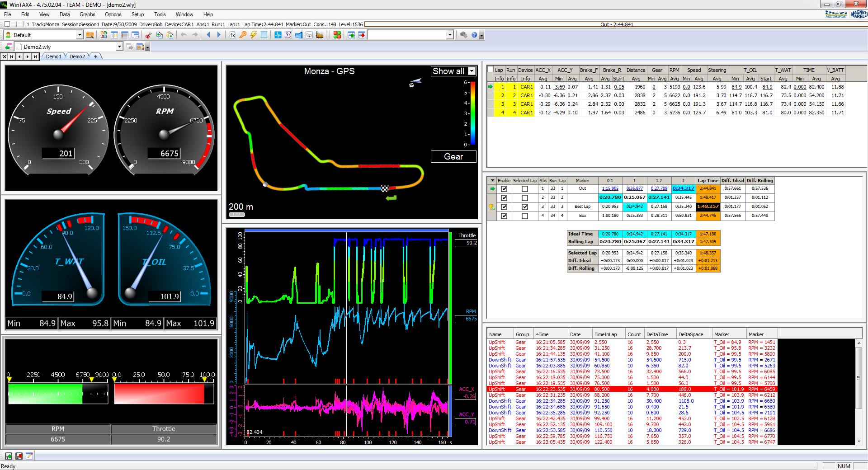This screenshot has height=470, width=868.
Task: Open the Show all dropdown on map
Action: pyautogui.click(x=472, y=71)
